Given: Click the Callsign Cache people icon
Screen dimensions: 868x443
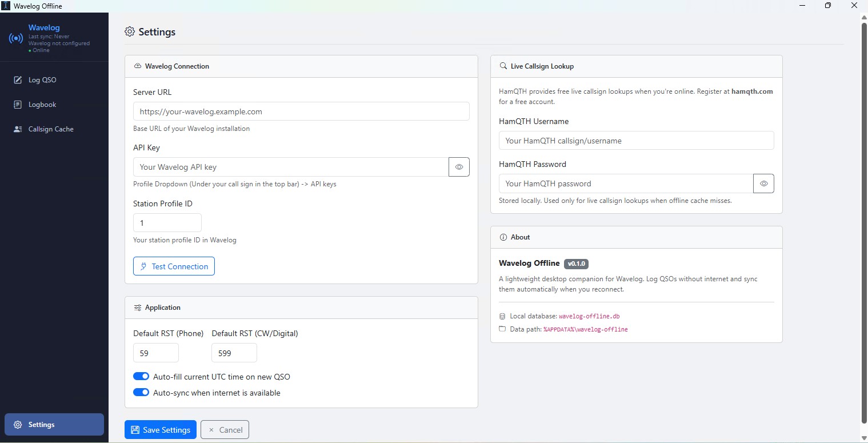Looking at the screenshot, I should click(x=18, y=129).
